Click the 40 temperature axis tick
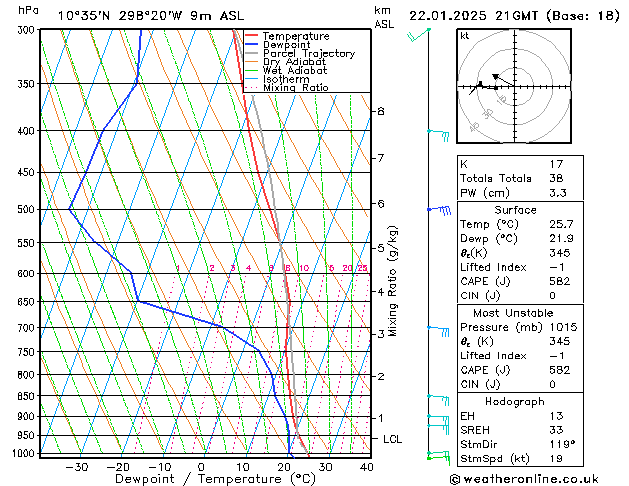 coord(367,467)
